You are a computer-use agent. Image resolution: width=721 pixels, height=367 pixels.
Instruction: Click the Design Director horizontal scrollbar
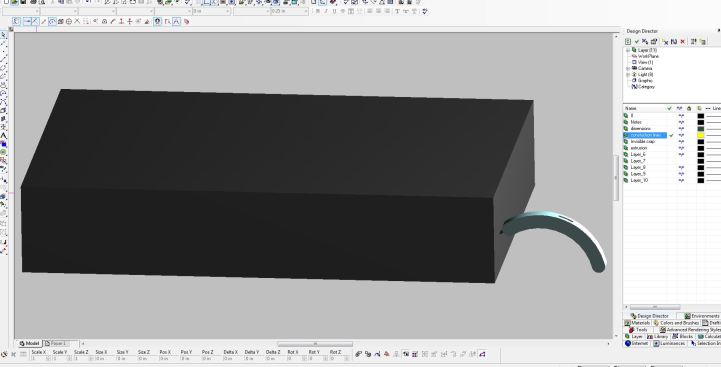[655, 307]
